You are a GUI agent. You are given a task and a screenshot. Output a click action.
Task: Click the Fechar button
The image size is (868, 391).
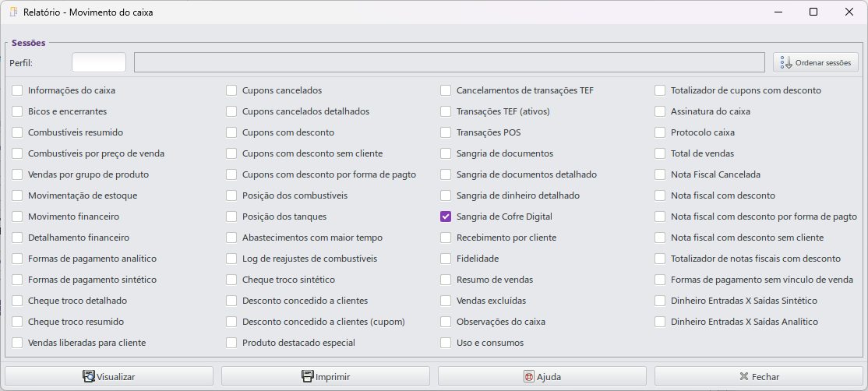[x=758, y=376]
